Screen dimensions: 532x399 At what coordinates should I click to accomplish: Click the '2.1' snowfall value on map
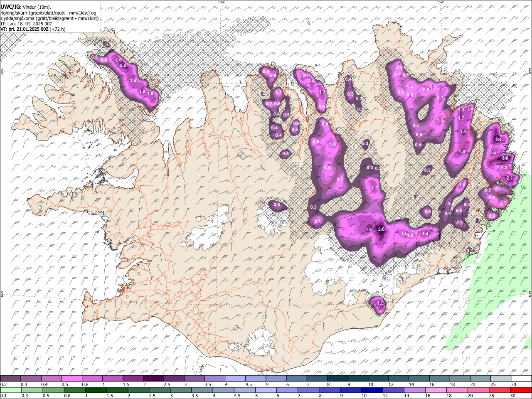click(510, 178)
